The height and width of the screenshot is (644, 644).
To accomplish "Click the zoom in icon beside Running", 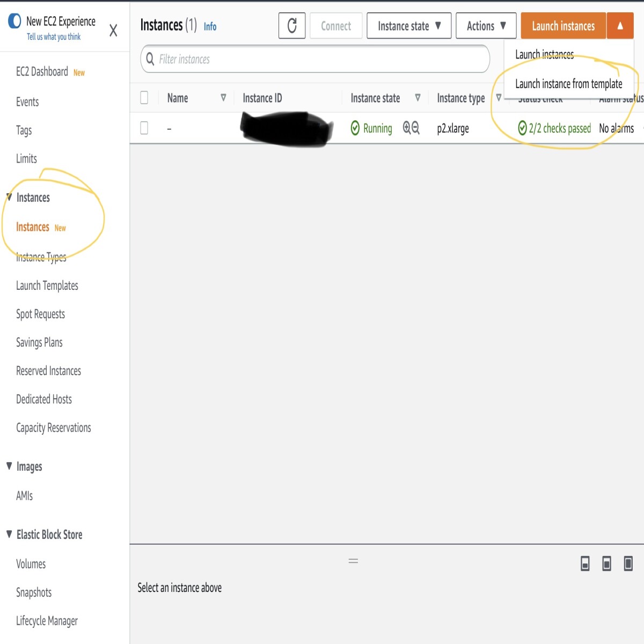I will pyautogui.click(x=407, y=128).
